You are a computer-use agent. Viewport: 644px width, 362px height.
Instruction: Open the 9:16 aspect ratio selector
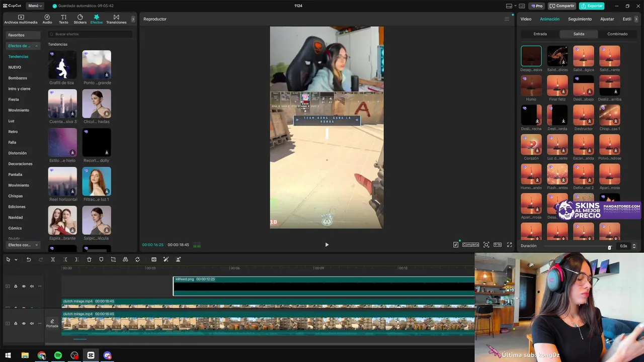(498, 245)
